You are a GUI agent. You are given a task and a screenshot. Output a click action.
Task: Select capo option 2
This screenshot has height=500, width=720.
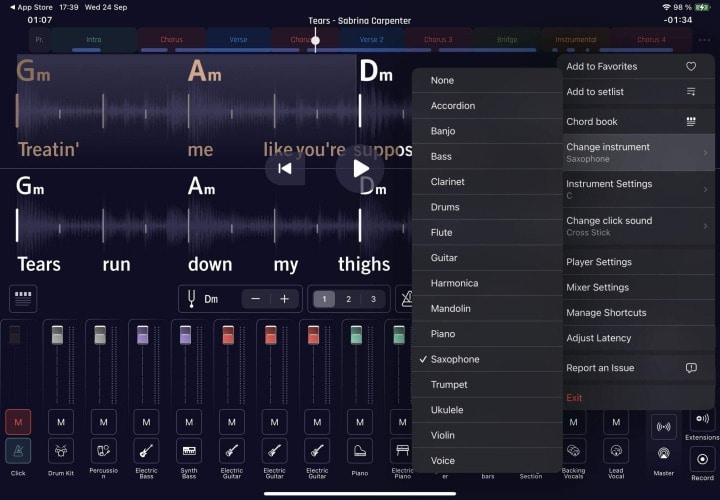point(349,299)
